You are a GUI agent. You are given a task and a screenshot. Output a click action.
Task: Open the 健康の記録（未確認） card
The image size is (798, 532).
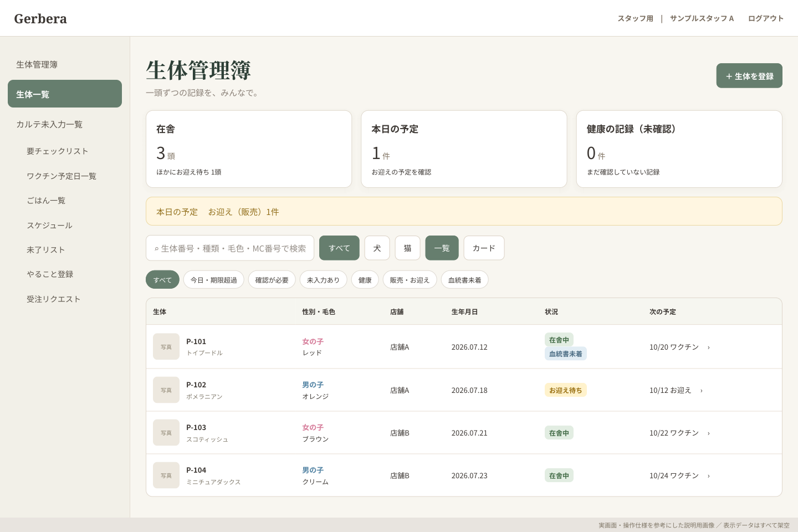click(x=679, y=149)
